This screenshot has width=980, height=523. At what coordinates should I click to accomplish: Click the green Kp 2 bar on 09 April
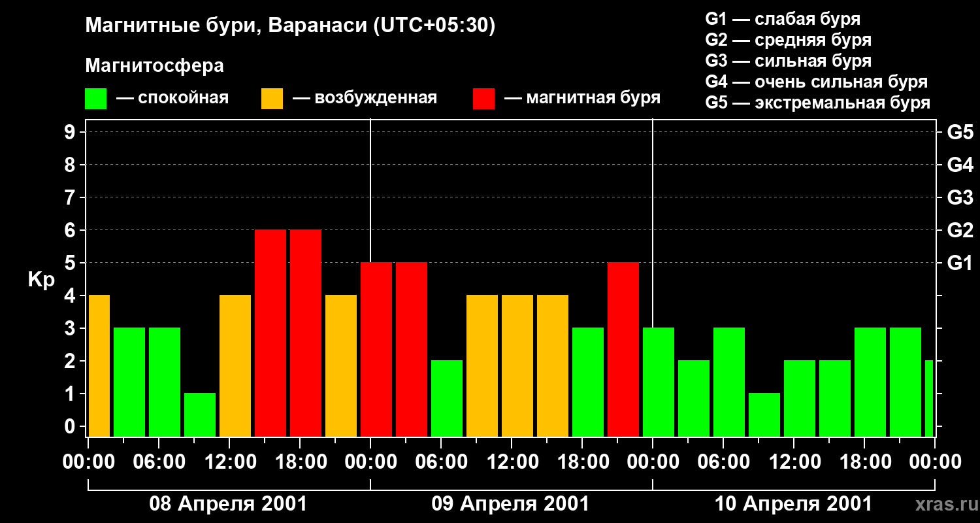click(447, 398)
